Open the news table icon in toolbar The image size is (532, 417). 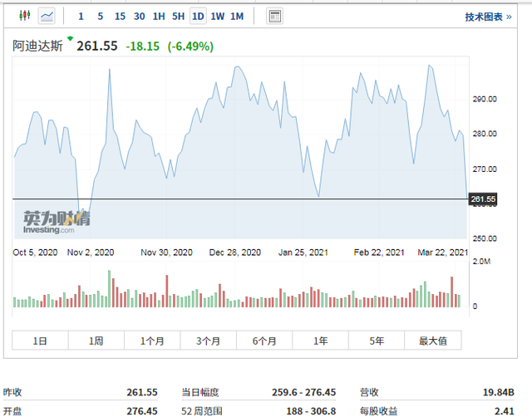pyautogui.click(x=274, y=16)
